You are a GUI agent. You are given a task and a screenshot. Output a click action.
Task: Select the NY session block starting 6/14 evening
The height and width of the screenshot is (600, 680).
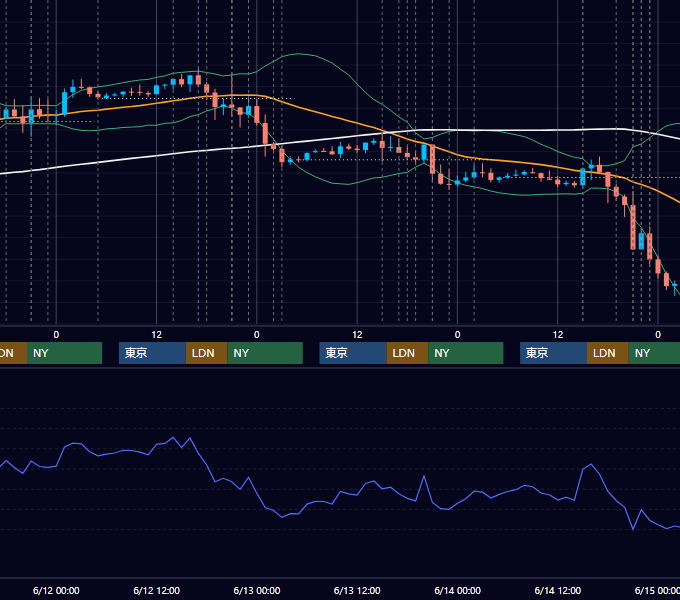pos(654,353)
